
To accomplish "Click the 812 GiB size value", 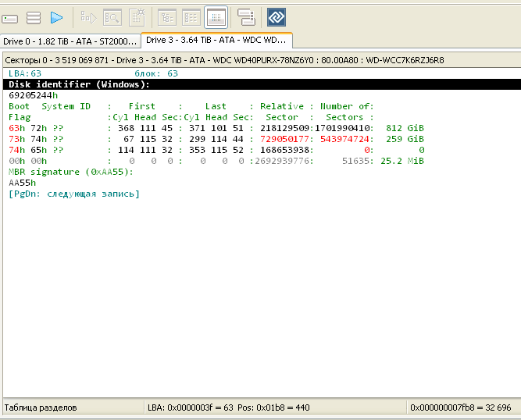I will point(405,128).
